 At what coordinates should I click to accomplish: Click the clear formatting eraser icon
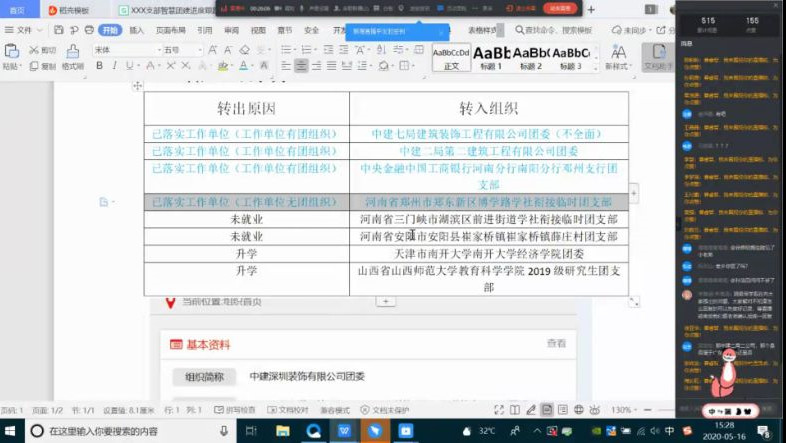245,50
